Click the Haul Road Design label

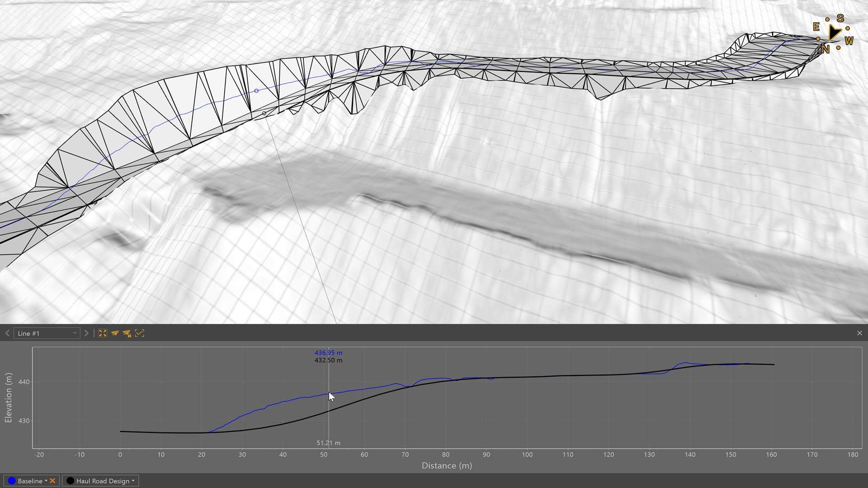[x=103, y=481]
